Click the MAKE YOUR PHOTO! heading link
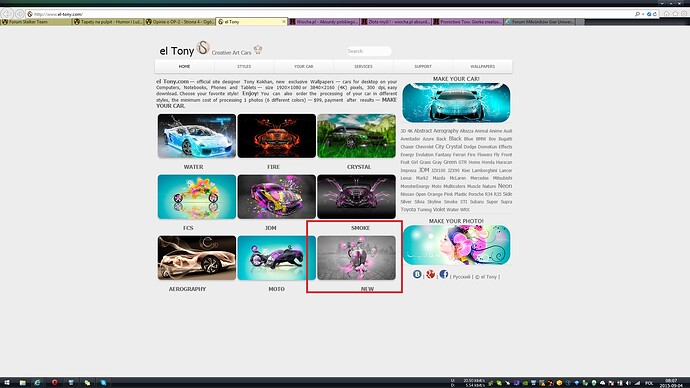The width and height of the screenshot is (690, 388). tap(456, 221)
